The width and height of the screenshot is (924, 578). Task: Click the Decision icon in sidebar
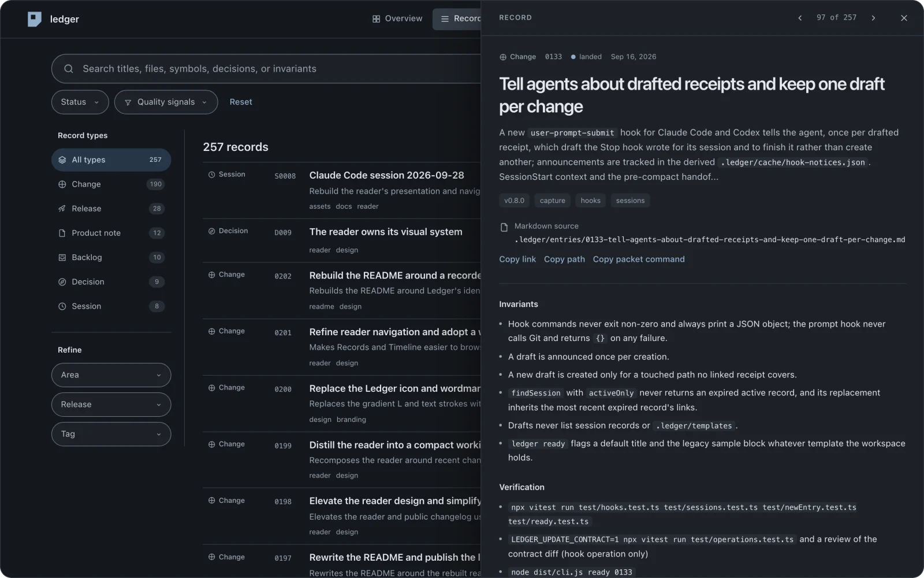click(x=62, y=281)
